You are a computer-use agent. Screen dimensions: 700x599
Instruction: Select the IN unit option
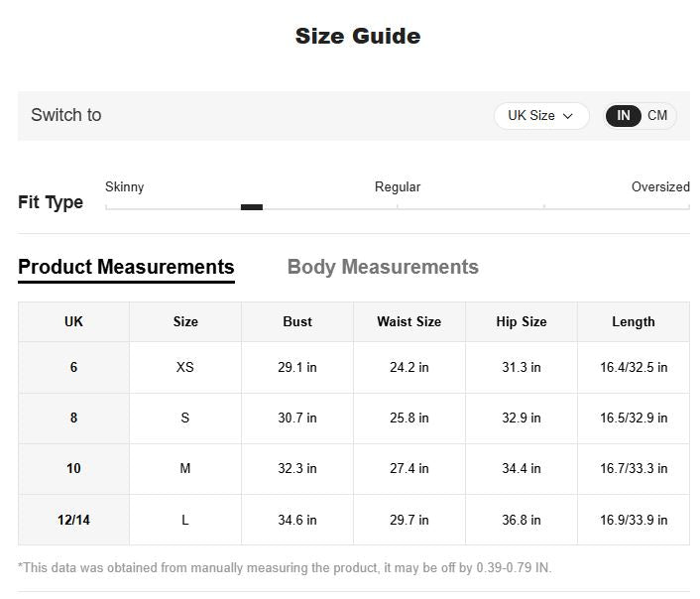point(623,116)
